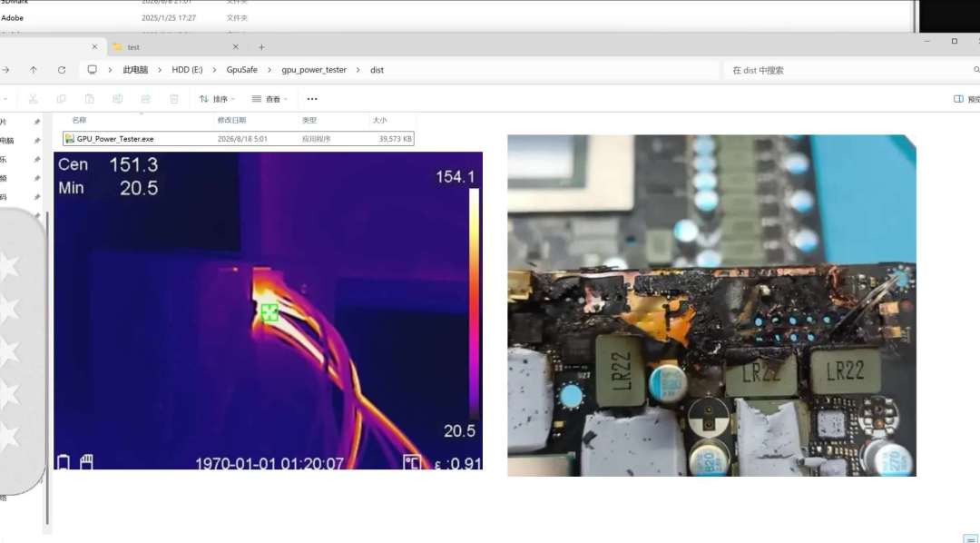The width and height of the screenshot is (980, 543).
Task: Click the forward navigation arrow
Action: 5,70
